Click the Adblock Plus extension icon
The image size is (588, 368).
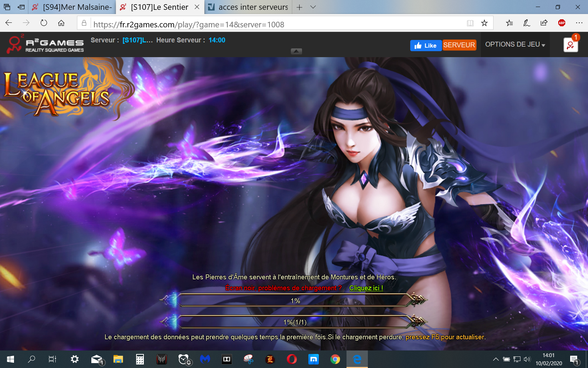[x=561, y=23]
